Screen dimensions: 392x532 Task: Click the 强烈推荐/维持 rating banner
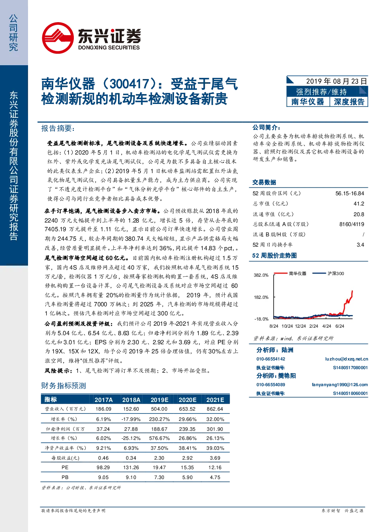(x=327, y=92)
